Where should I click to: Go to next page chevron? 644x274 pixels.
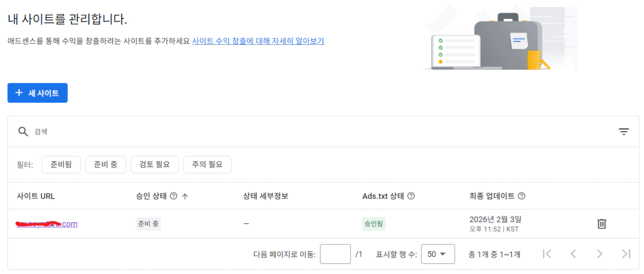tap(600, 254)
